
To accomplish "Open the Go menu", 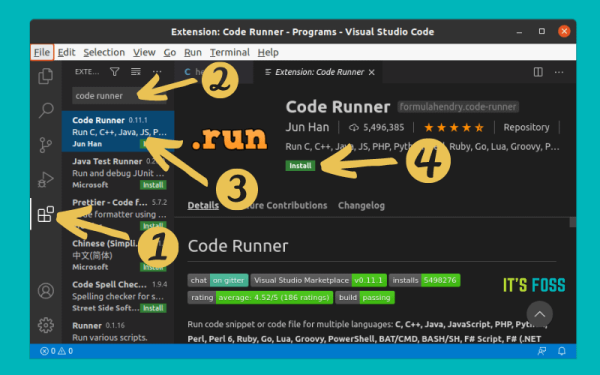I will [170, 52].
